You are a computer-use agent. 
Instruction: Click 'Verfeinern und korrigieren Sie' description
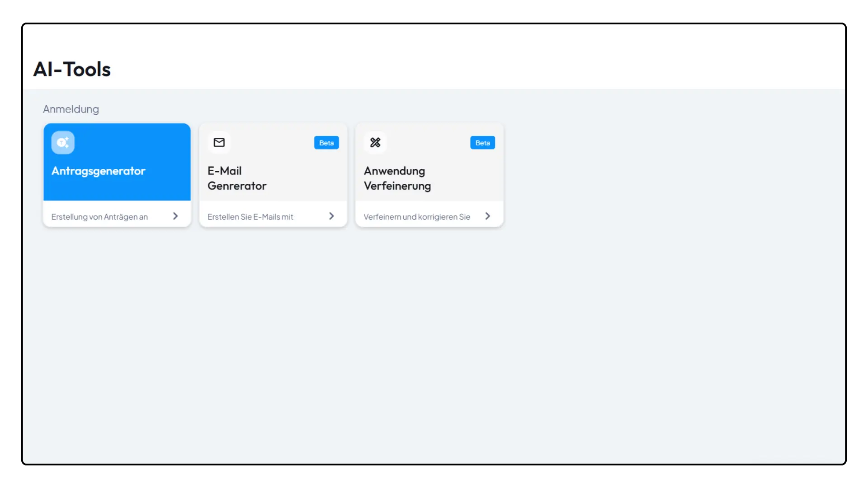click(x=416, y=217)
